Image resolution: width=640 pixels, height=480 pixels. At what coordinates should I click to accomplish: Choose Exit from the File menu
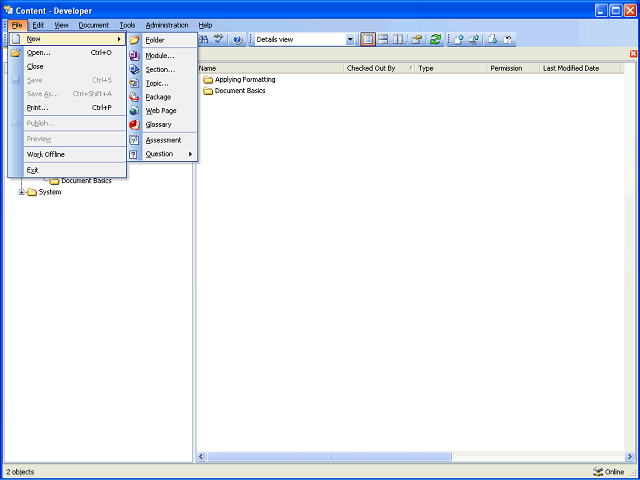coord(67,170)
